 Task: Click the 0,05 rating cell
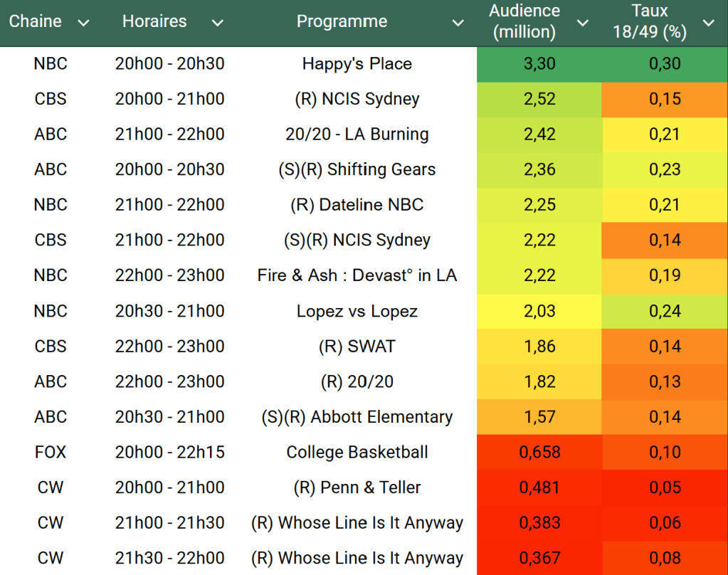664,487
